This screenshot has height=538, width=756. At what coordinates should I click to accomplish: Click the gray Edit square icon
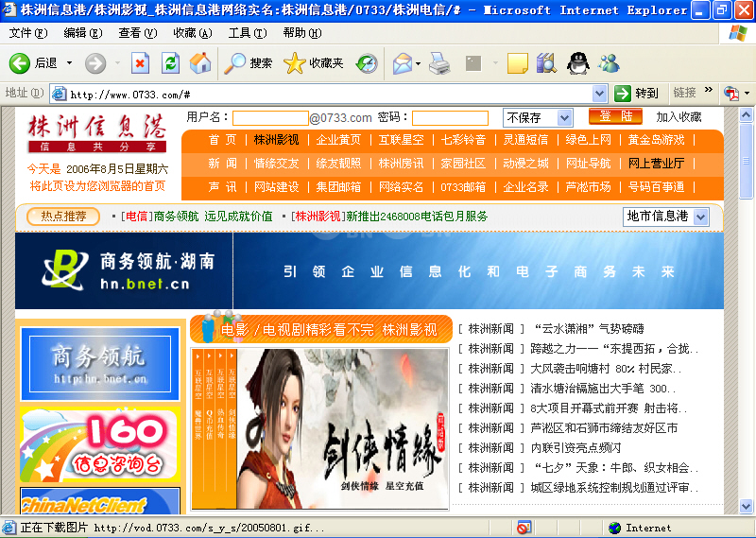473,63
